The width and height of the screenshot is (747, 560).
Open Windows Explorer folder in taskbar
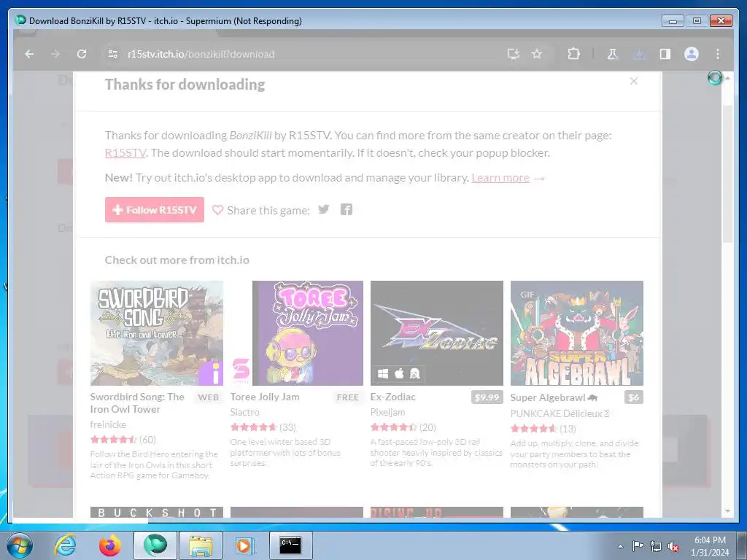200,545
